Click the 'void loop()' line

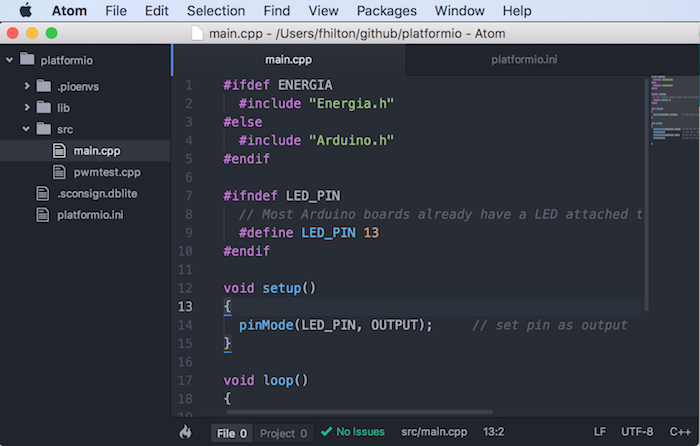(266, 380)
